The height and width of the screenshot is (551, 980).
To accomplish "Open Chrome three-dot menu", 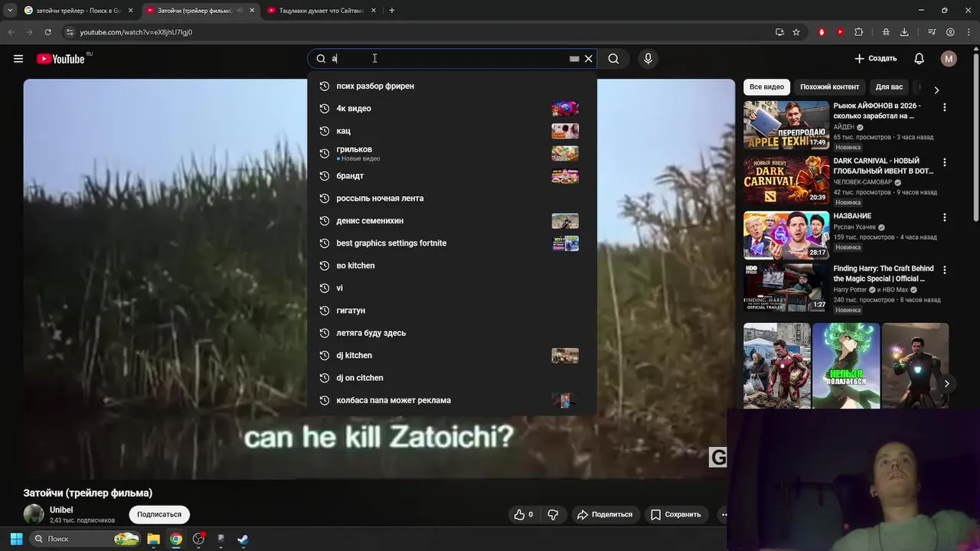I will (x=969, y=32).
